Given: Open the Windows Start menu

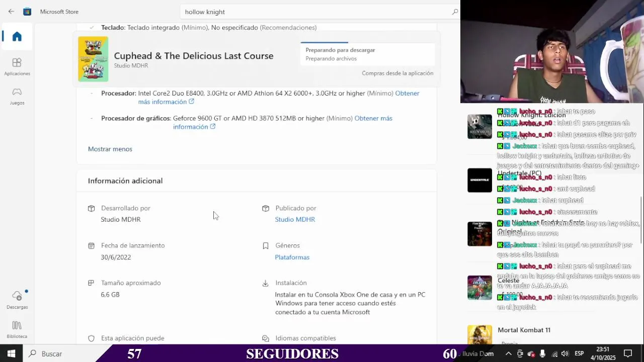Looking at the screenshot, I should pyautogui.click(x=11, y=353).
